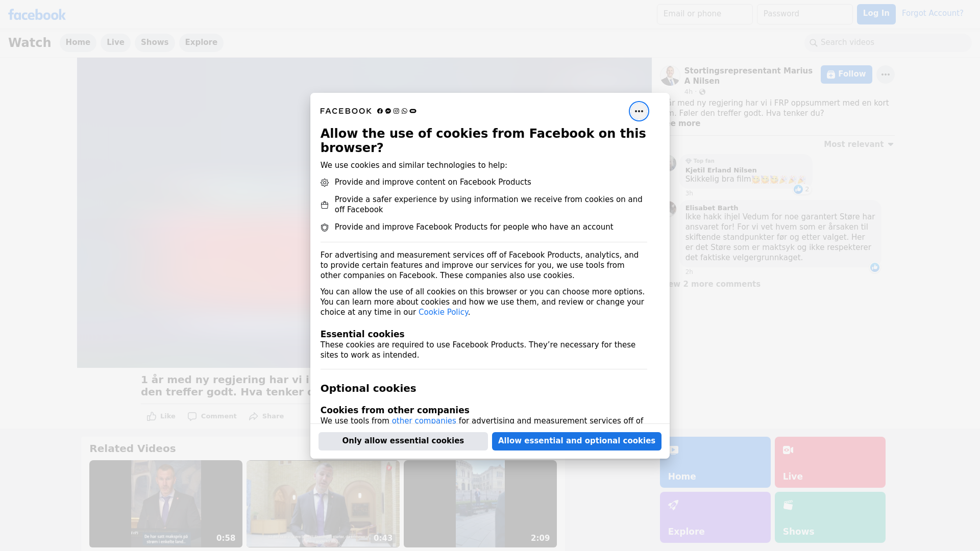Image resolution: width=980 pixels, height=551 pixels.
Task: Click the like reaction on Elisabet Barth's comment
Action: tap(875, 267)
